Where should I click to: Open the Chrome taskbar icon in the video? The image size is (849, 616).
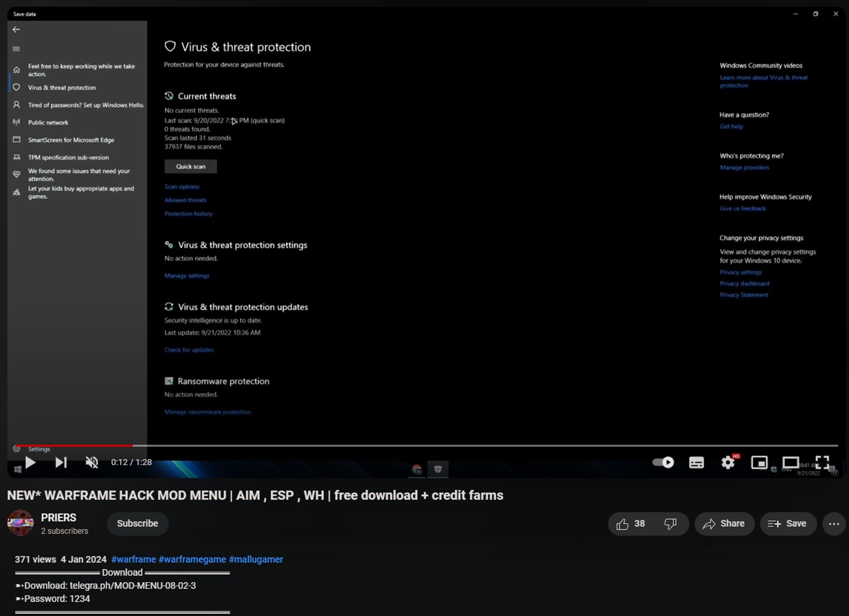point(416,469)
